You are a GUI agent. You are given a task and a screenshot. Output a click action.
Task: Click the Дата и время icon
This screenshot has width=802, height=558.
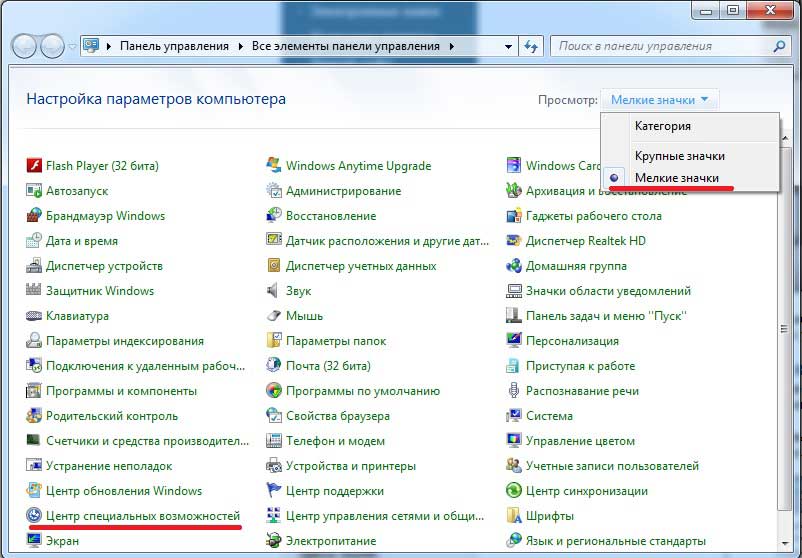(34, 241)
